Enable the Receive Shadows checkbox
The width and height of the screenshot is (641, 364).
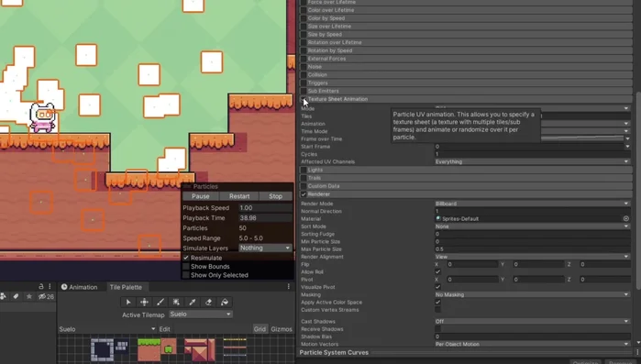click(437, 329)
